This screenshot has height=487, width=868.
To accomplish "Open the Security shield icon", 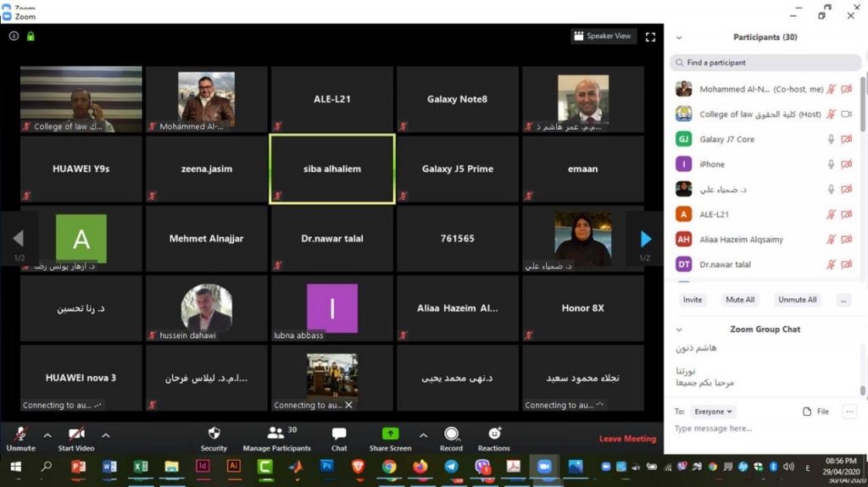I will pyautogui.click(x=214, y=434).
